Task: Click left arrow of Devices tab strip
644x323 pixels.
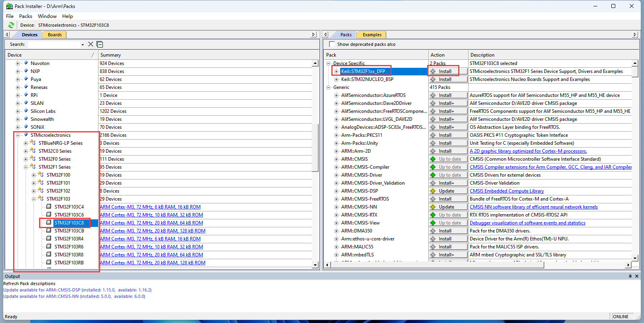Action: (8, 35)
